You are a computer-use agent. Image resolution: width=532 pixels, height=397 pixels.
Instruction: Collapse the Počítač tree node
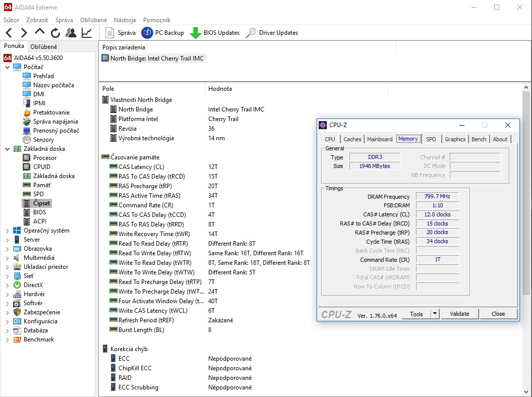pos(7,67)
